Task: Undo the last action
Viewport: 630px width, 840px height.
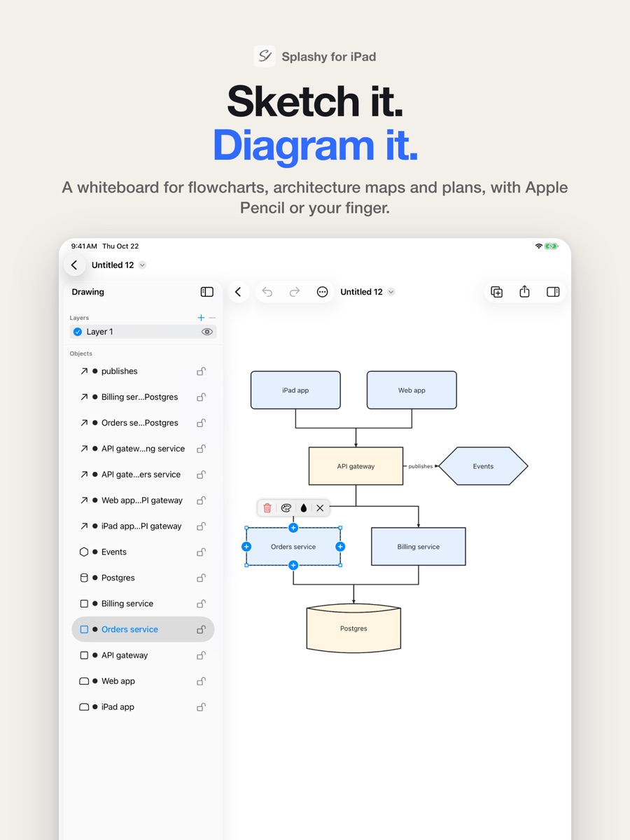Action: 267,292
